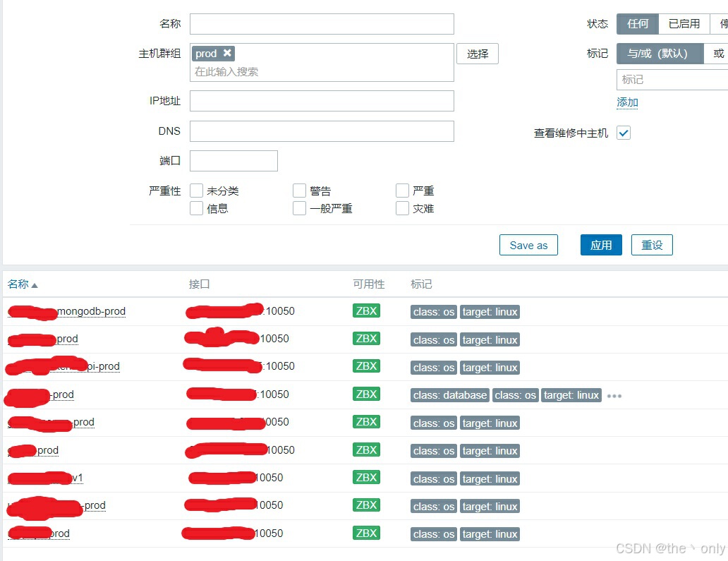Focus the 端口 input field
Image resolution: width=728 pixels, height=561 pixels.
233,161
